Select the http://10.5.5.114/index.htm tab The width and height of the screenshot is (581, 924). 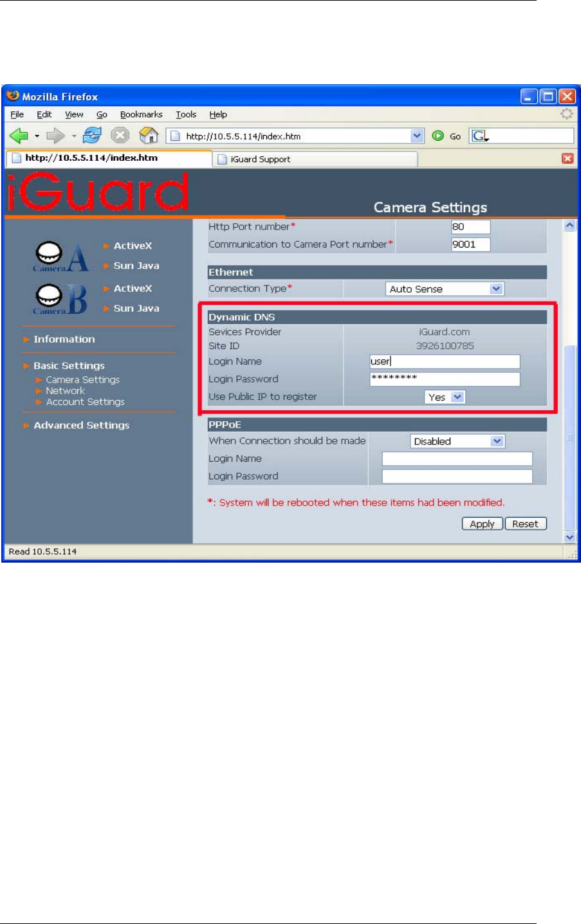tap(108, 158)
